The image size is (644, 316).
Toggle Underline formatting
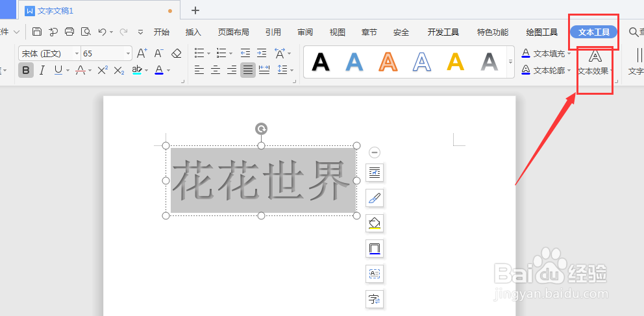click(58, 70)
